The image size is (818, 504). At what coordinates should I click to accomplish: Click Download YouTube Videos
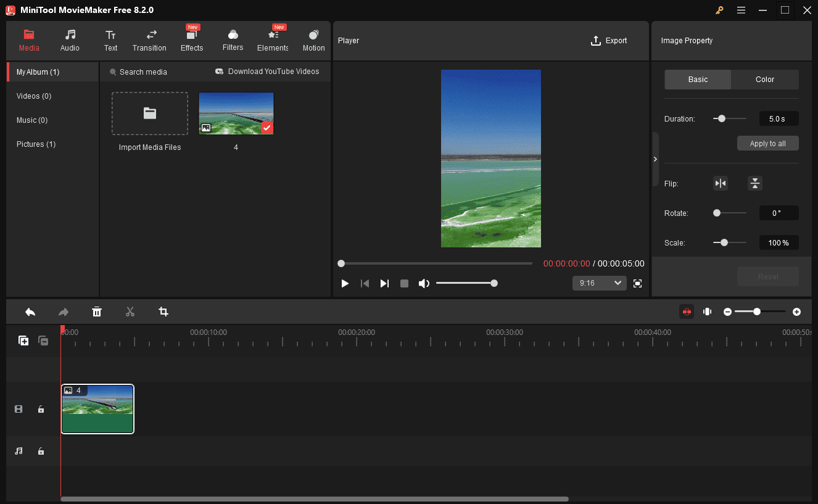pyautogui.click(x=267, y=72)
